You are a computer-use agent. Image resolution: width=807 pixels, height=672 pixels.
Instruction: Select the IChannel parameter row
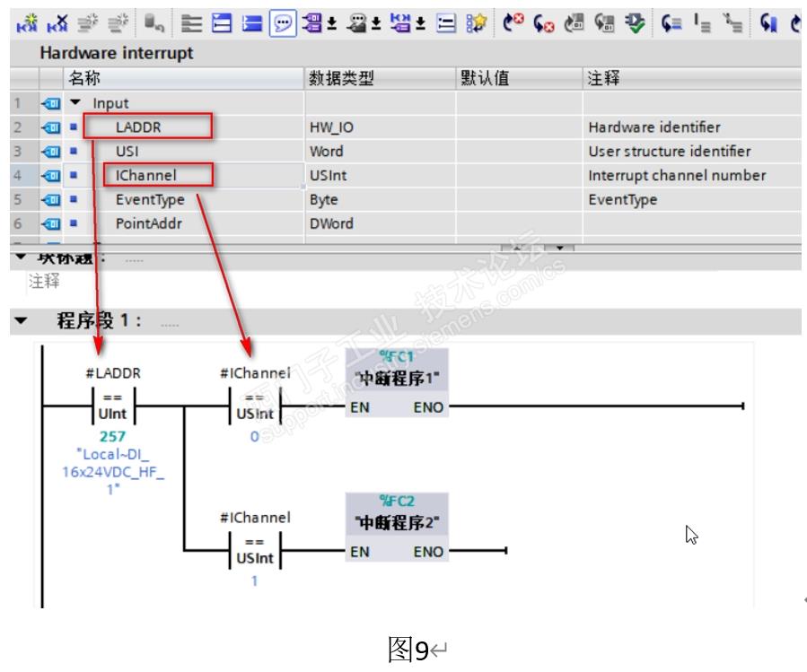[x=405, y=176]
